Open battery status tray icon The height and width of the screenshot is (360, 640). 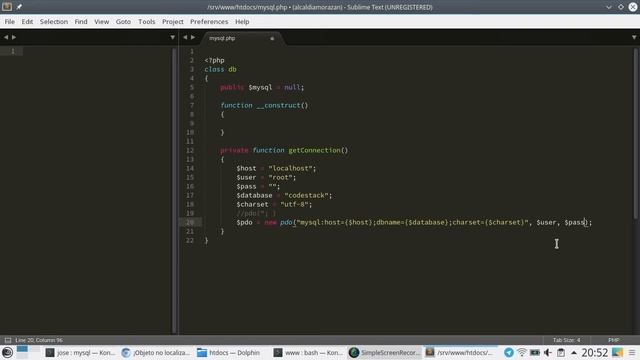(x=535, y=352)
